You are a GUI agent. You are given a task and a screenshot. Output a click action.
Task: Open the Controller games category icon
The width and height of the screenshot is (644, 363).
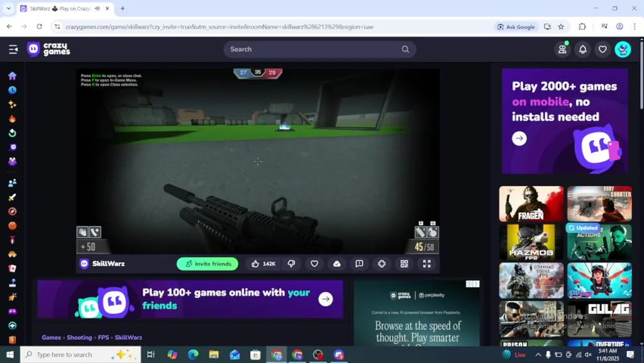(12, 311)
